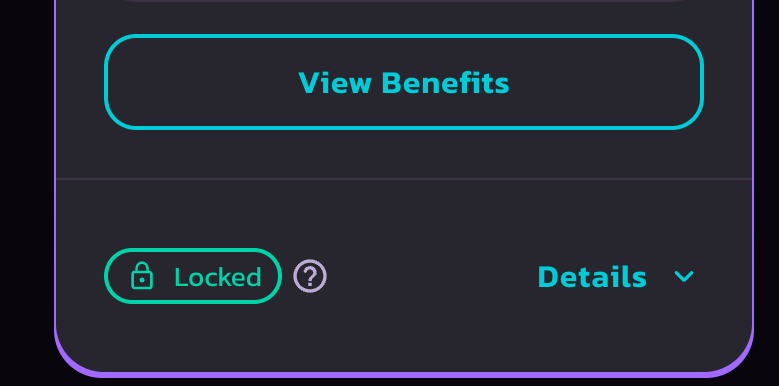779x386 pixels.
Task: Show info about the Locked status
Action: (310, 276)
